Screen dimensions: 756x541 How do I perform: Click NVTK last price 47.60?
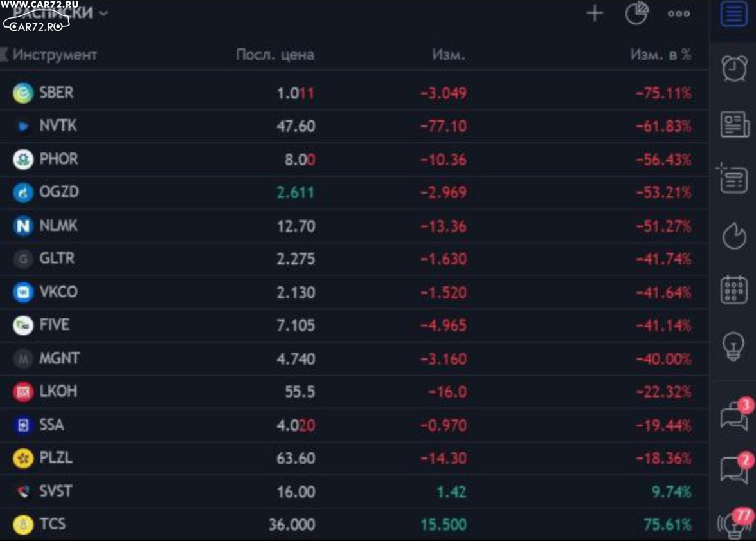pos(296,127)
